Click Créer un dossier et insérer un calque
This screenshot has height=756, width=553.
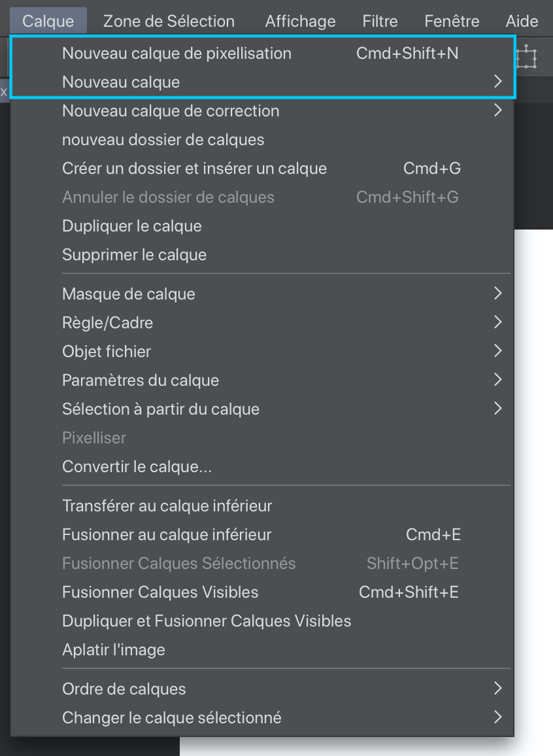(x=194, y=169)
